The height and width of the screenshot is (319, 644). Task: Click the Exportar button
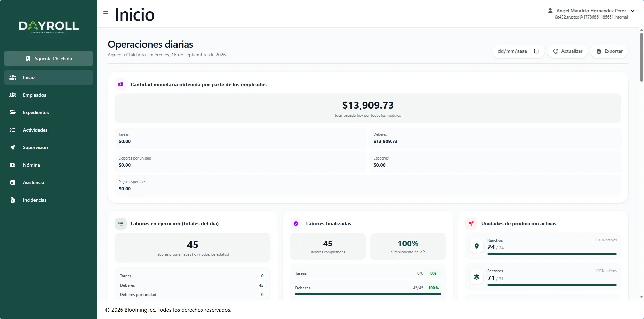pos(609,51)
